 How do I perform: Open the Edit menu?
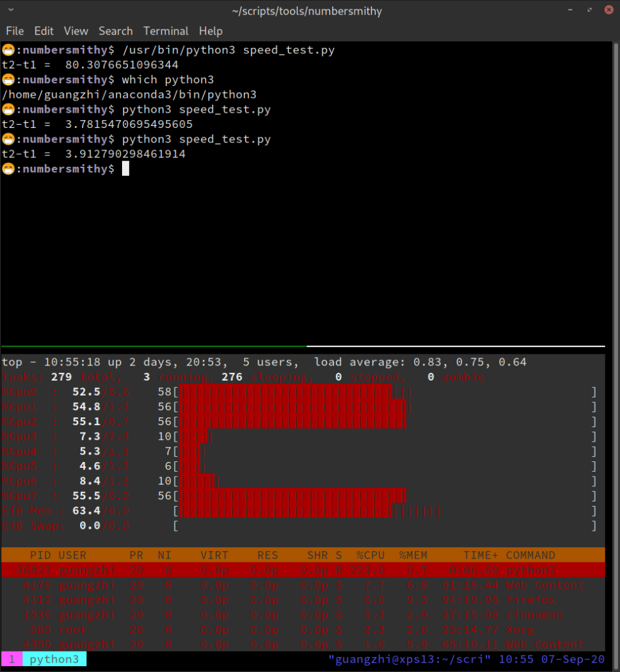point(44,31)
